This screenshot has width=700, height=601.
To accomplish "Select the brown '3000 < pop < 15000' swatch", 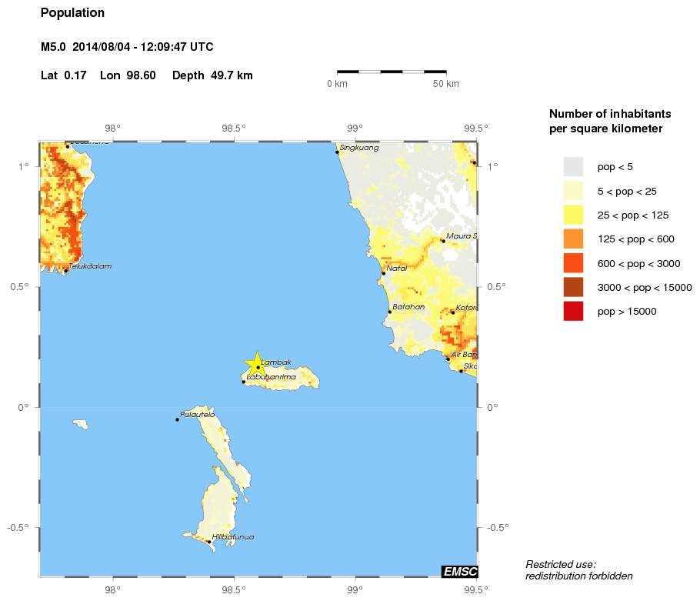I will tap(573, 287).
